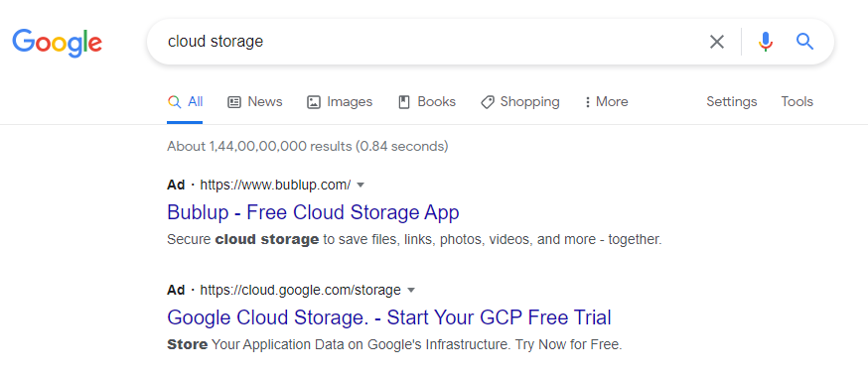This screenshot has width=868, height=377.
Task: Click the Images tab picture icon
Action: click(x=314, y=102)
